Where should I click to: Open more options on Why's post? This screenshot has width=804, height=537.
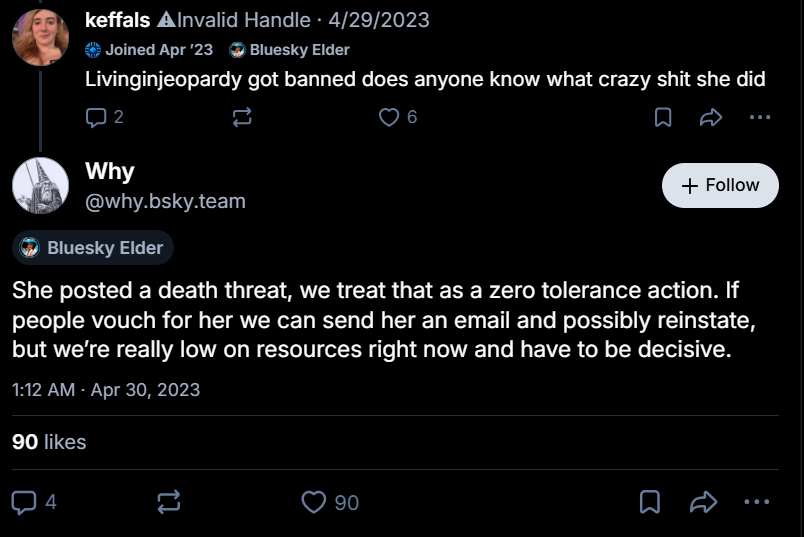pos(757,502)
